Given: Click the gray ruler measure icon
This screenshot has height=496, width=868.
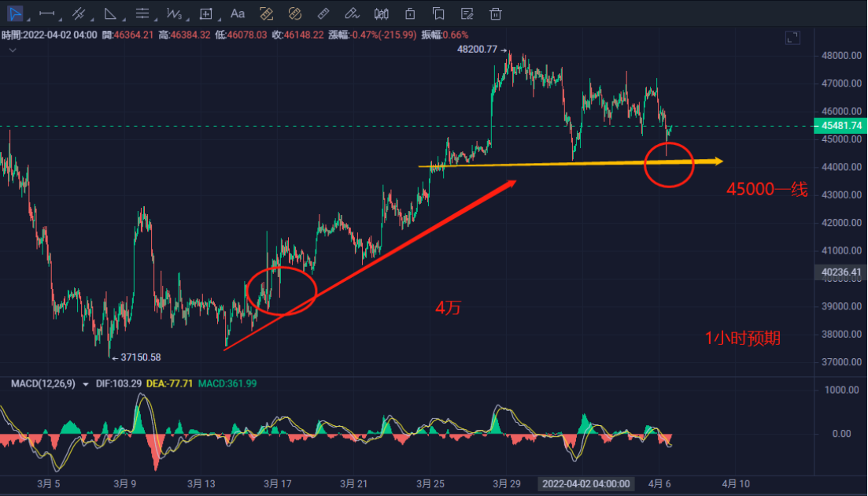Looking at the screenshot, I should point(323,13).
